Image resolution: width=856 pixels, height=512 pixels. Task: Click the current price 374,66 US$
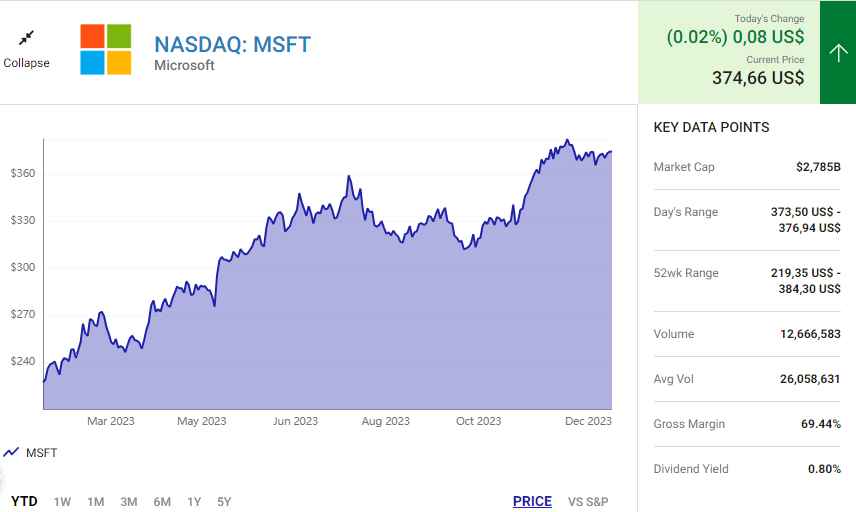pyautogui.click(x=757, y=78)
